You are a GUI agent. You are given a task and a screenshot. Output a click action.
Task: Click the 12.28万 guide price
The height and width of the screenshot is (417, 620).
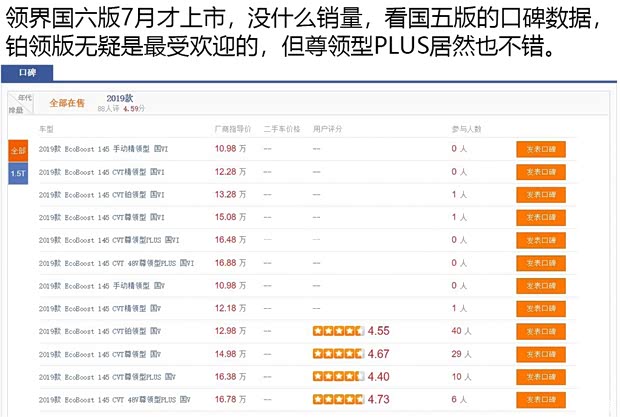tap(230, 171)
